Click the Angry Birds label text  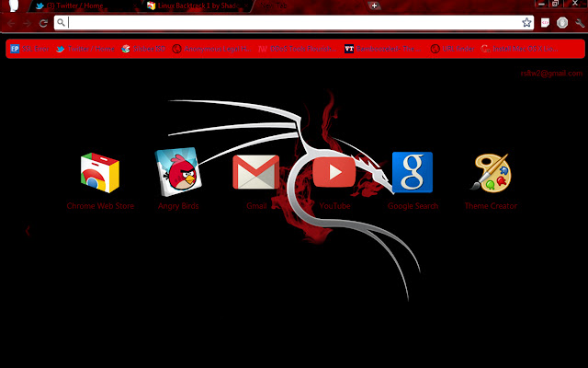[x=178, y=206]
